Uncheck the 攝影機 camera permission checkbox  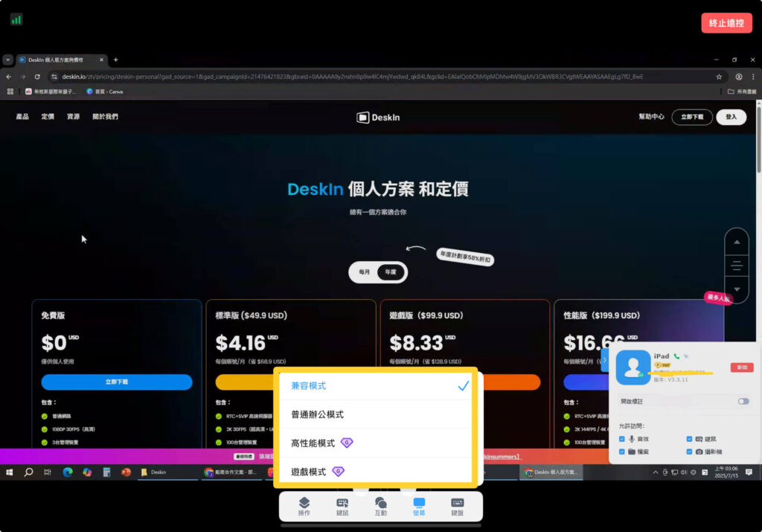[689, 452]
